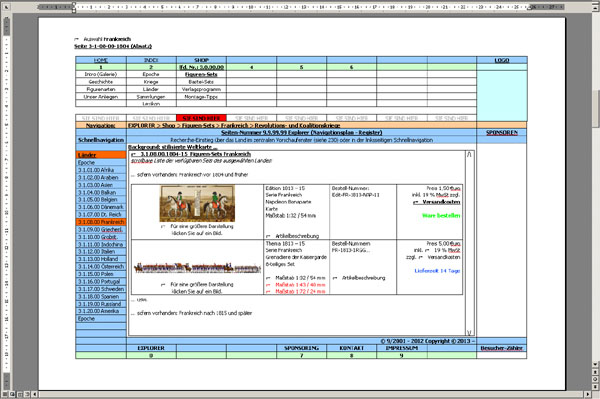Select the red Maßstab 1:72 / 24 mm option
The height and width of the screenshot is (399, 600).
click(x=300, y=292)
